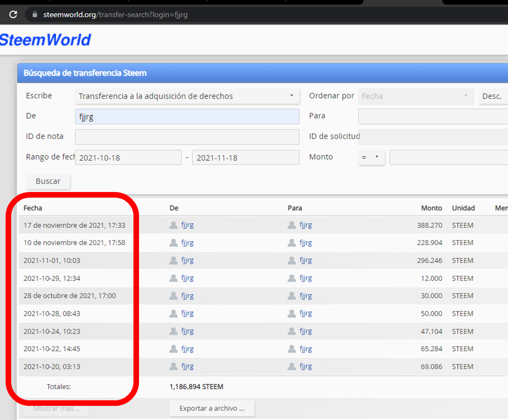Open sender fjjrg link in 12.000 row
Image resolution: width=508 pixels, height=420 pixels.
tap(187, 278)
